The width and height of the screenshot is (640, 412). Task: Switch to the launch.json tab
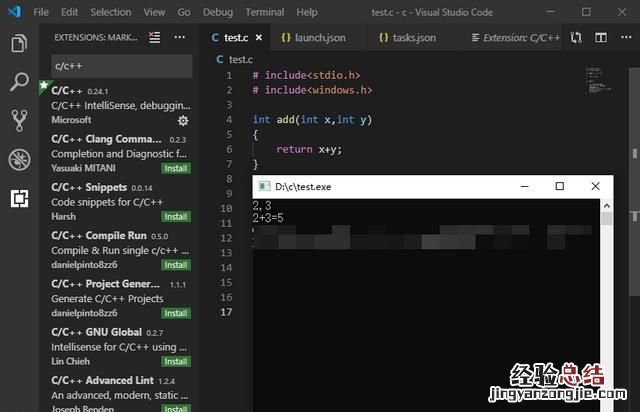(318, 38)
